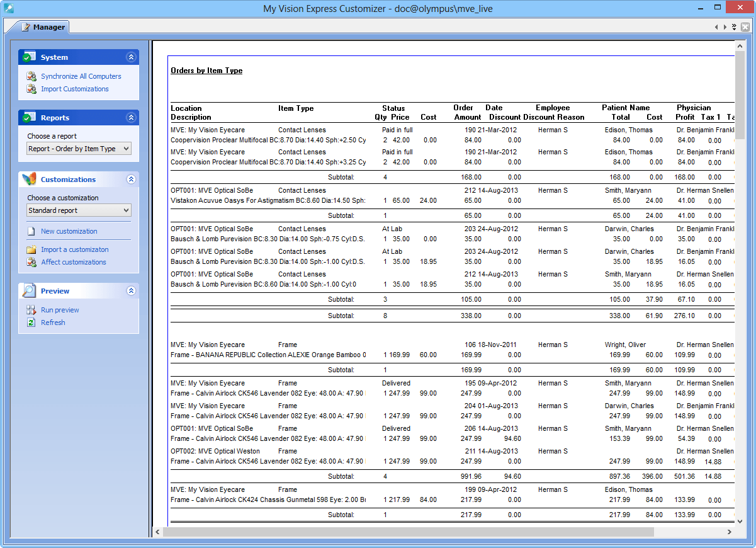Toggle the Reports panel collapsed
This screenshot has height=548, width=756.
[x=131, y=117]
